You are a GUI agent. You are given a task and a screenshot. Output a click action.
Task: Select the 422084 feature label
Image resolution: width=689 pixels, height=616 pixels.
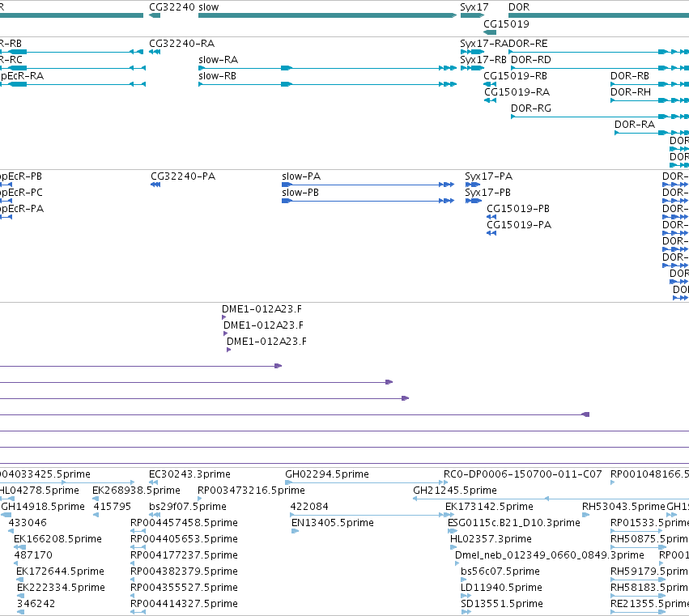pyautogui.click(x=309, y=507)
